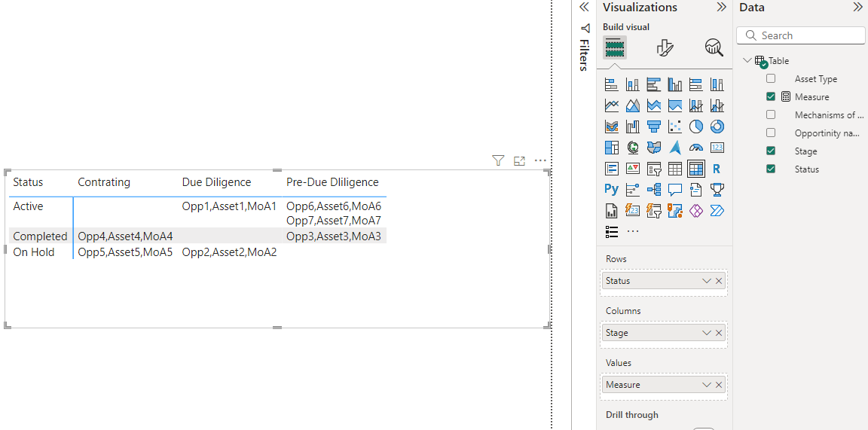The image size is (868, 430).
Task: Select the Power Automate visual
Action: pos(717,211)
